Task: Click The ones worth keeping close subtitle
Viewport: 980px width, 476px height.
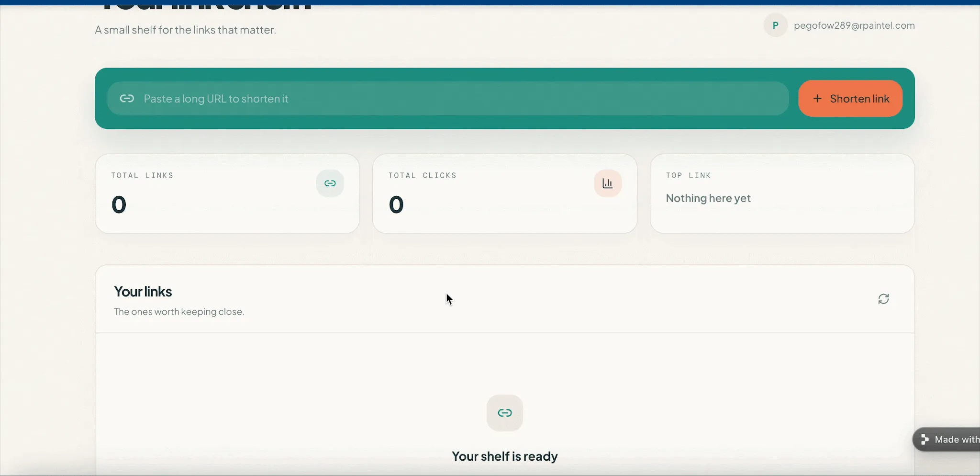Action: (179, 312)
